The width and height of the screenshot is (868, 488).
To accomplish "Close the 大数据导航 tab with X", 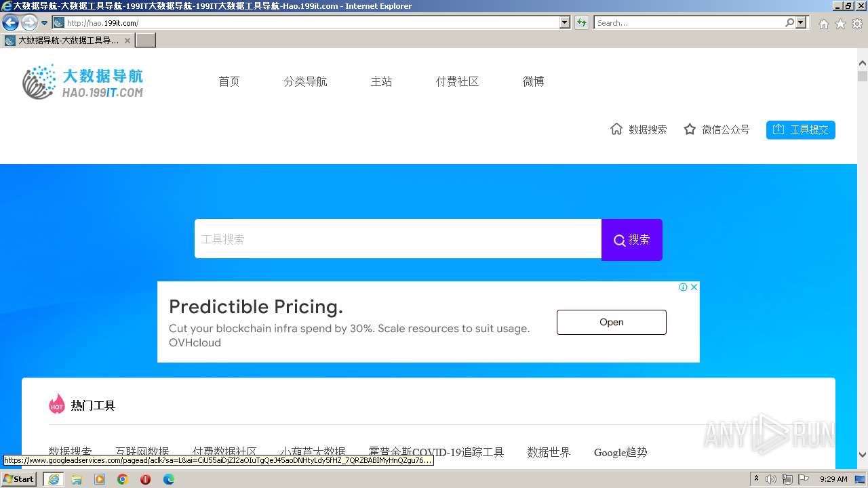I will [127, 41].
